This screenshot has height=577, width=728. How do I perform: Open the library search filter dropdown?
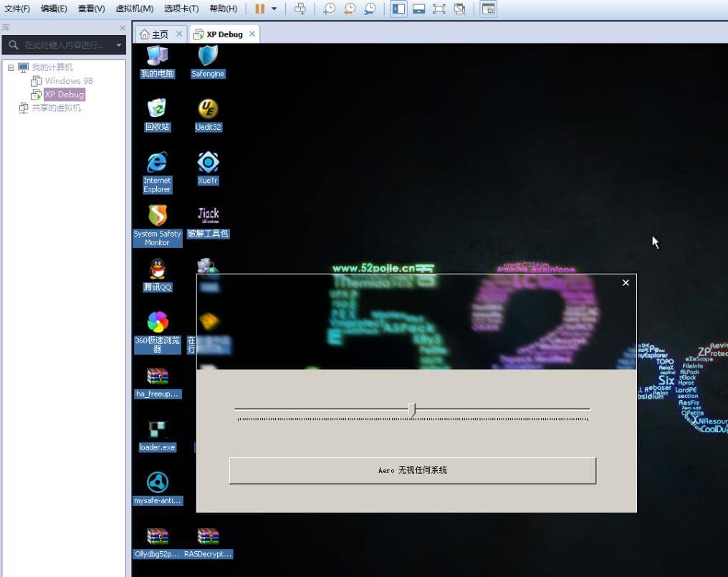coord(119,45)
